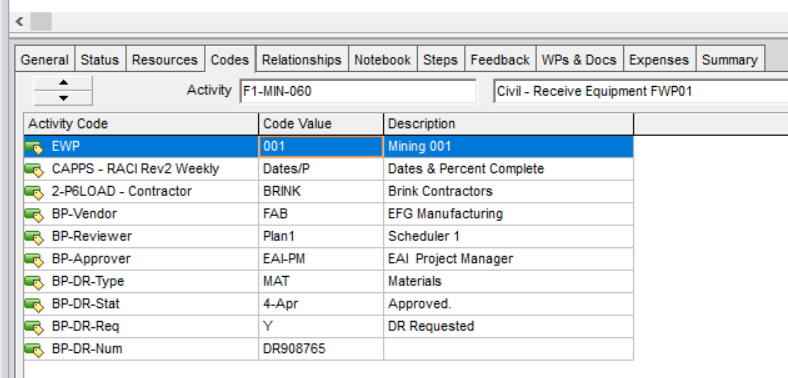Screen dimensions: 788x378
Task: Click the 2-P6LOAD - Contractor row icon
Action: click(34, 192)
